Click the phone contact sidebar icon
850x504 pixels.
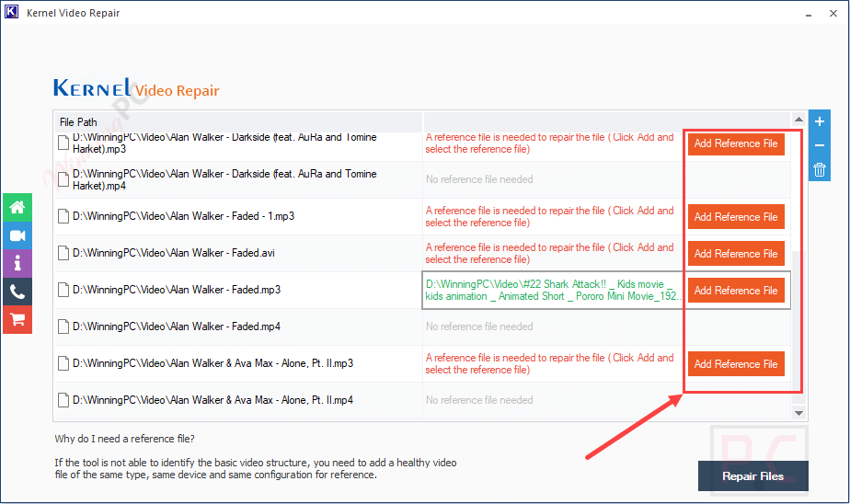17,292
